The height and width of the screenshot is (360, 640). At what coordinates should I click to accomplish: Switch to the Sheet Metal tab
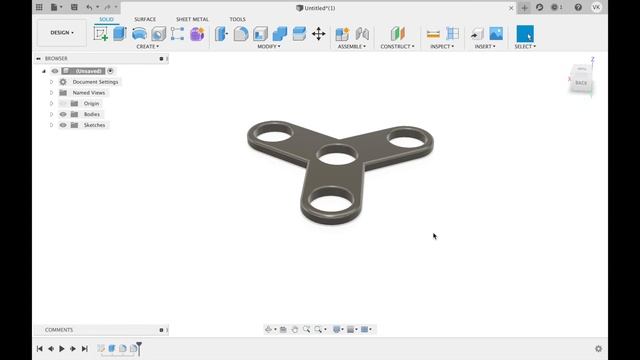[192, 19]
